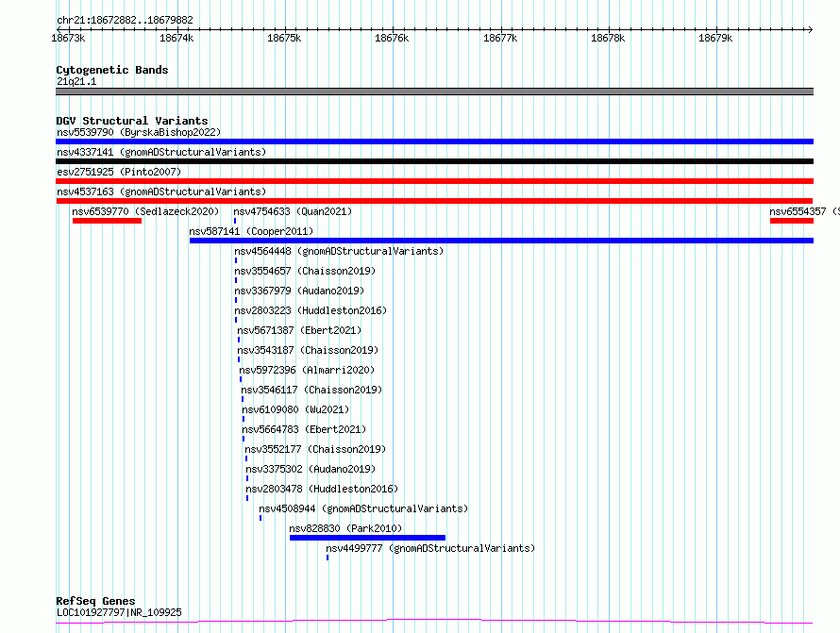
Task: Click the 18675k ruler tick label
Action: click(284, 38)
